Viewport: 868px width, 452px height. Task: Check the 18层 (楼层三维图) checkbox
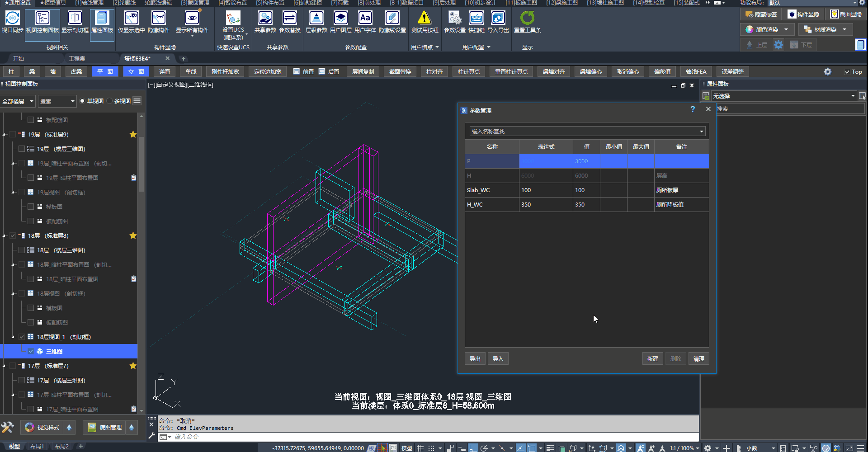point(22,250)
